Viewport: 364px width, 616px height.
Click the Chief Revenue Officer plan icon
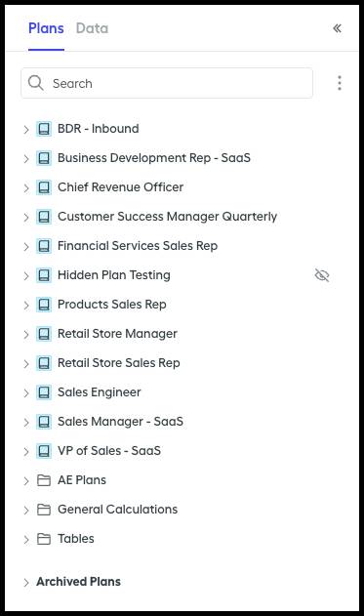[x=44, y=187]
